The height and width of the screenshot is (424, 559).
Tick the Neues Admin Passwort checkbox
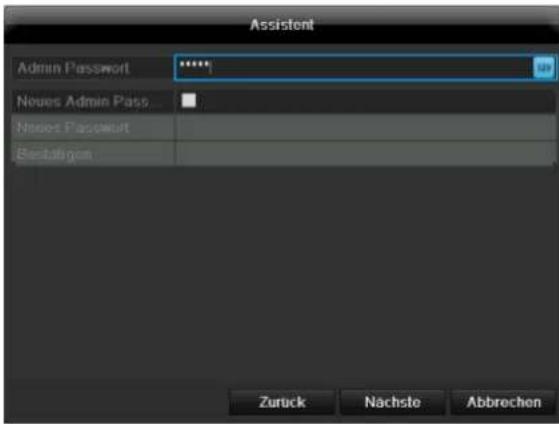coord(189,100)
